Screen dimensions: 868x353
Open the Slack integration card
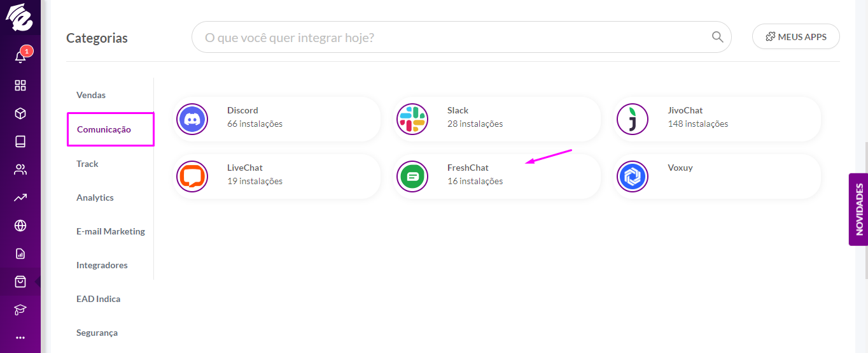(x=497, y=119)
